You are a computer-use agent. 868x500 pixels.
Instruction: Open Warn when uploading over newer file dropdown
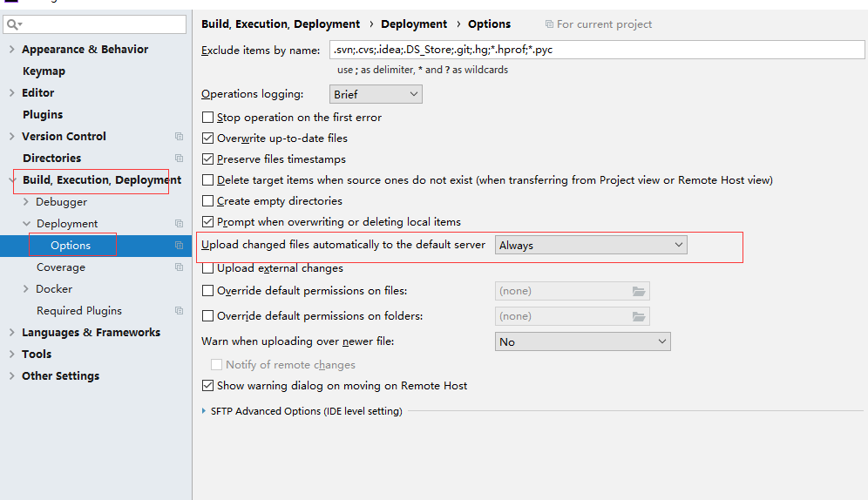point(582,341)
